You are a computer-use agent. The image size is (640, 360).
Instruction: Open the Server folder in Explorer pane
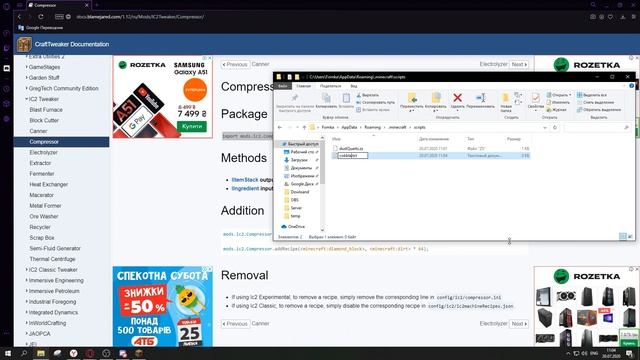point(293,208)
